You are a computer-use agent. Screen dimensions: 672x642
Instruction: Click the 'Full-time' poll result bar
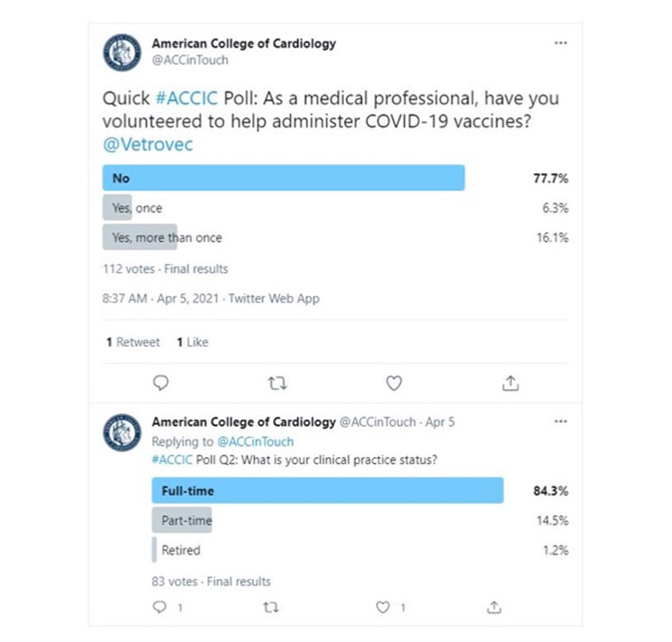(327, 492)
